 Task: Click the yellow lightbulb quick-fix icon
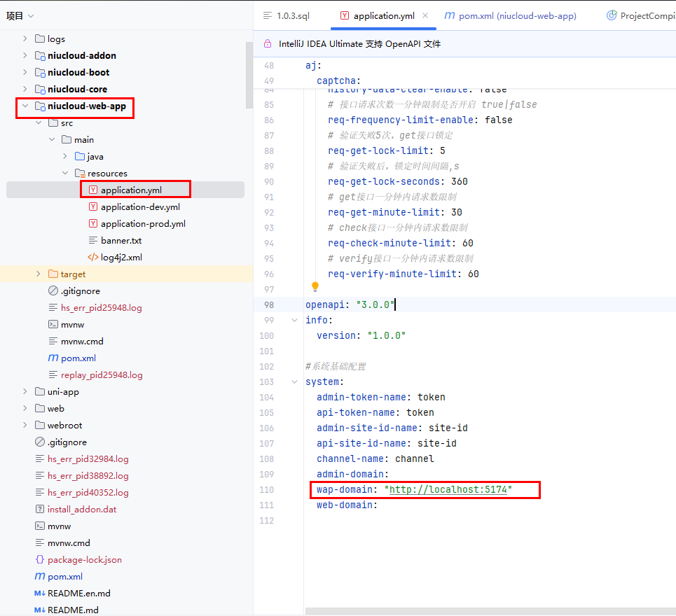pos(315,287)
